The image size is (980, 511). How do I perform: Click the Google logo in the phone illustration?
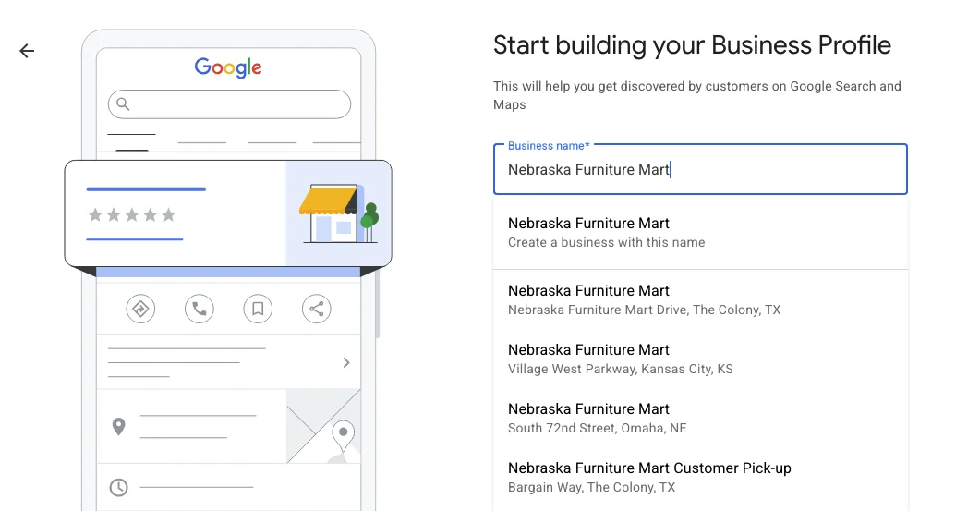[228, 67]
